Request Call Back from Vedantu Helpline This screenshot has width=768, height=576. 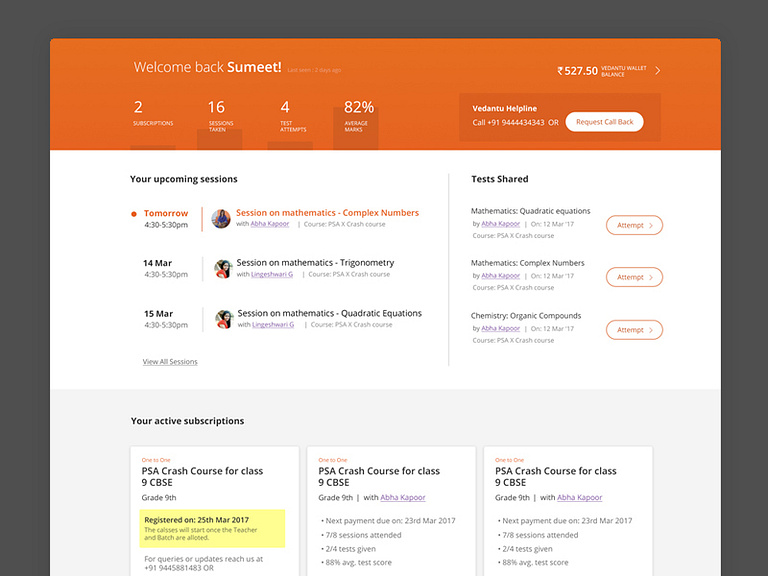tap(604, 122)
